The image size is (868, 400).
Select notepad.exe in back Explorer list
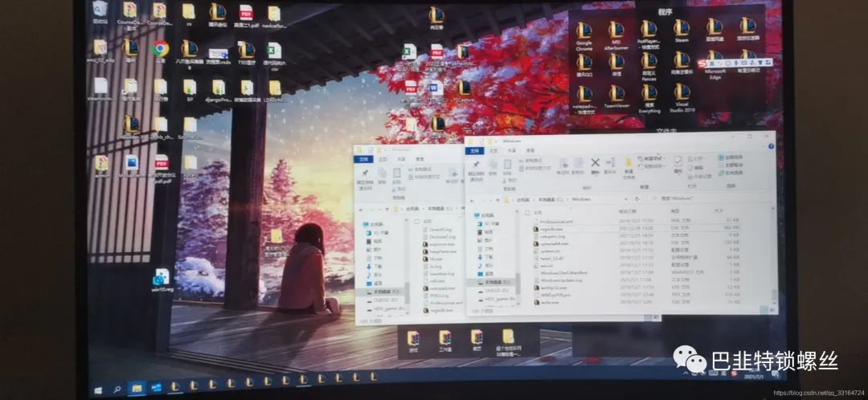[x=439, y=288]
